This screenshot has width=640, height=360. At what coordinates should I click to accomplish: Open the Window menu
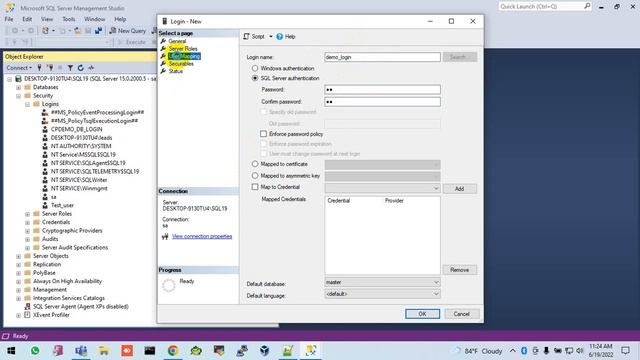[x=95, y=19]
